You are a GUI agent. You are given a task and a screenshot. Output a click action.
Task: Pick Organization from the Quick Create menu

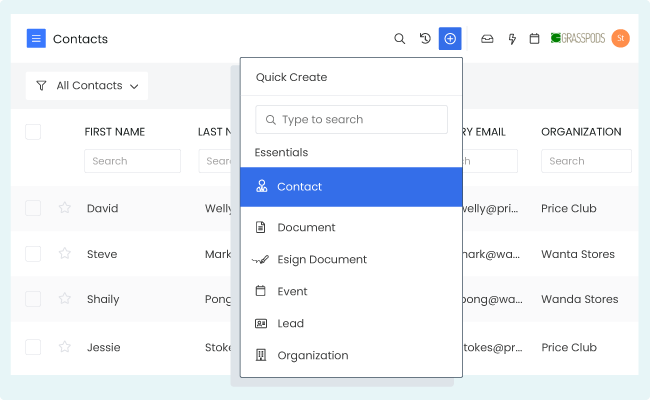point(312,355)
